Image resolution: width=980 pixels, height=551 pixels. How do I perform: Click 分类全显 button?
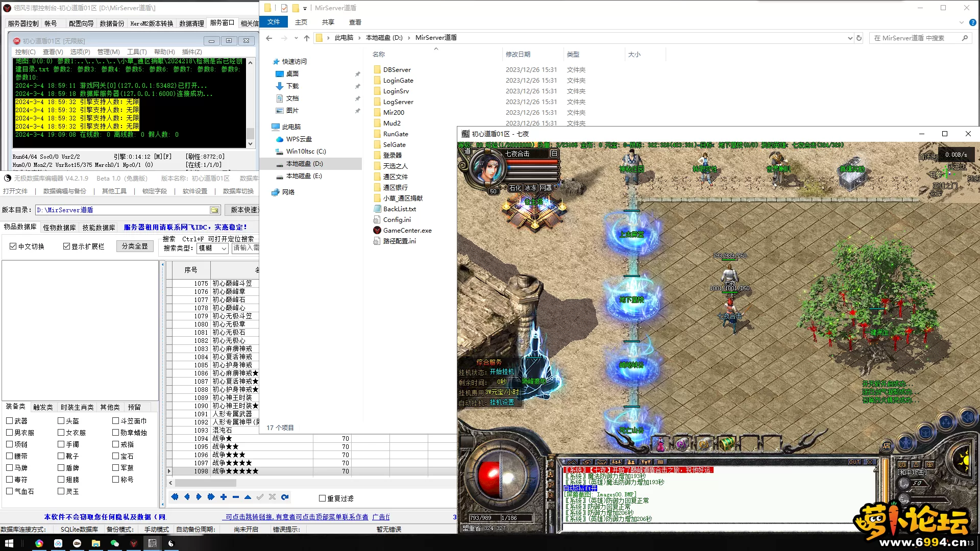coord(135,246)
